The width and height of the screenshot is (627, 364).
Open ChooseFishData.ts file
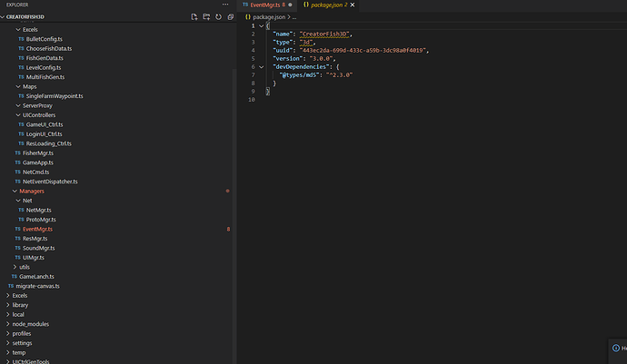tap(49, 49)
